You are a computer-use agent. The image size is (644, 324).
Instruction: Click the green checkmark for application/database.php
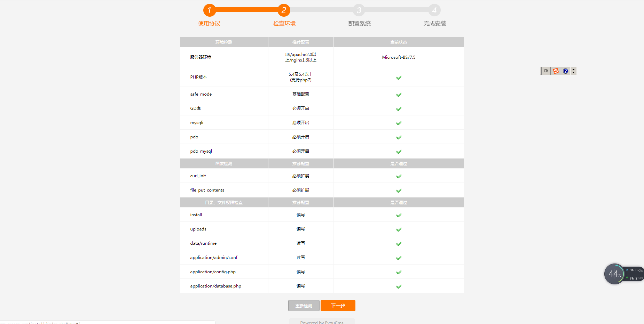(399, 286)
